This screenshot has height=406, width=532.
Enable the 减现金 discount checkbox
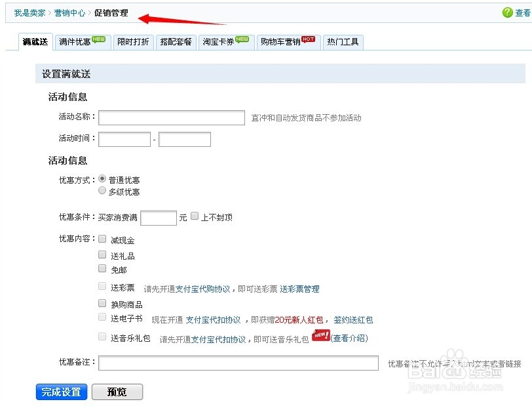point(102,239)
